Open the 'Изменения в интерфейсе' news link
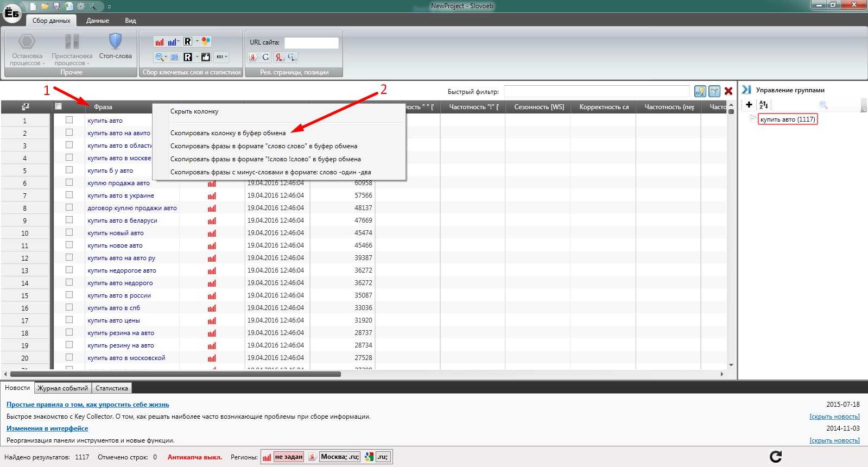The width and height of the screenshot is (868, 467). pyautogui.click(x=47, y=428)
